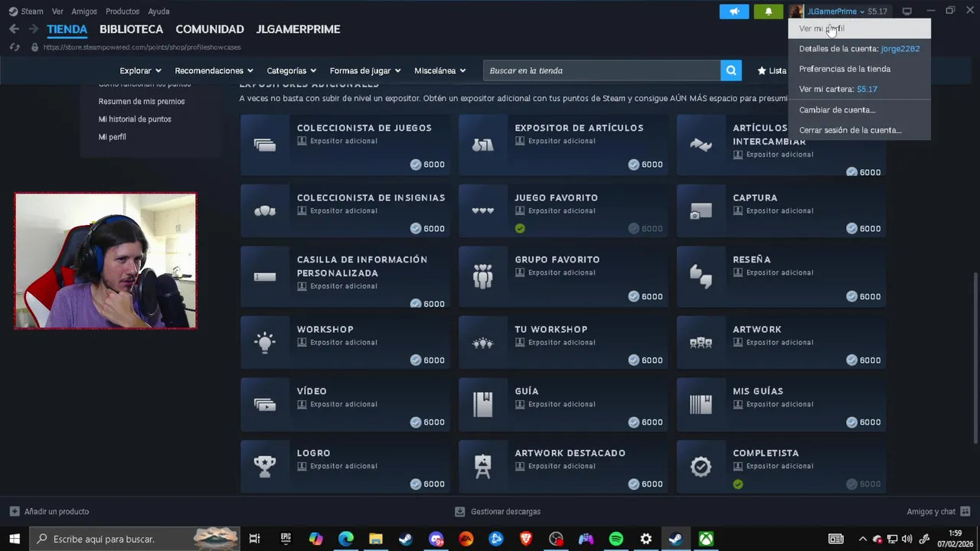This screenshot has height=551, width=980.
Task: Open Mi historial de puntos link
Action: [135, 119]
